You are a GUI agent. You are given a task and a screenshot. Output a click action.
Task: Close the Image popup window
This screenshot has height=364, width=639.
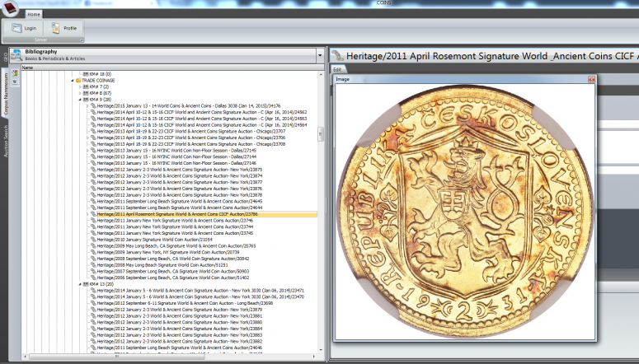[591, 79]
